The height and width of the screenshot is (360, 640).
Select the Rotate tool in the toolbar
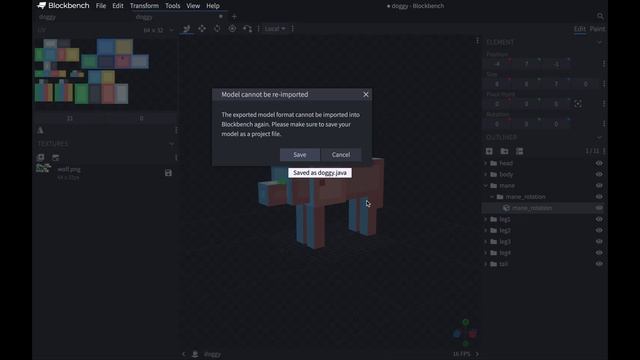(217, 29)
